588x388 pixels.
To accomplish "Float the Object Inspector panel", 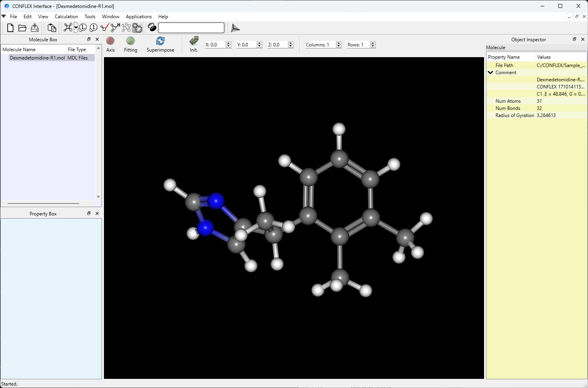I will point(574,39).
